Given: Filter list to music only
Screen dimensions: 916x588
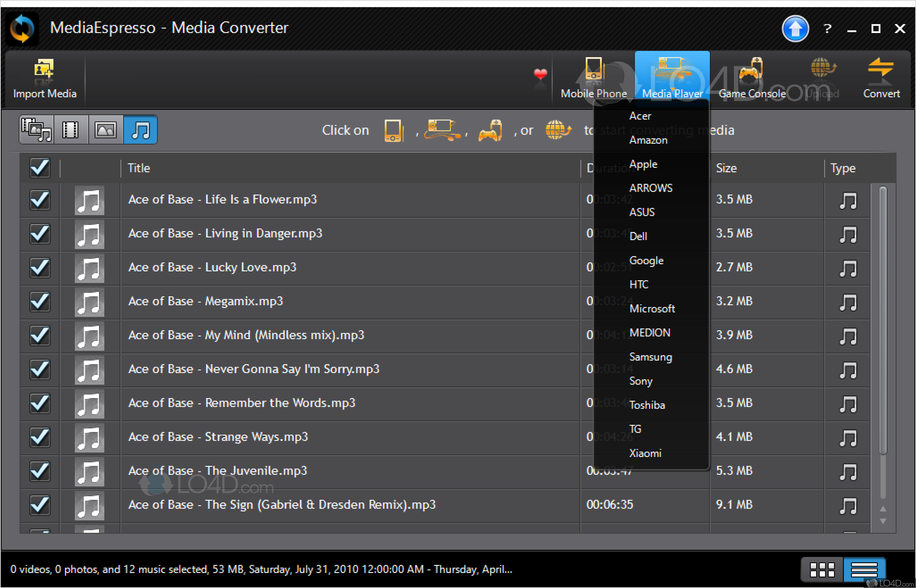Looking at the screenshot, I should coord(140,130).
